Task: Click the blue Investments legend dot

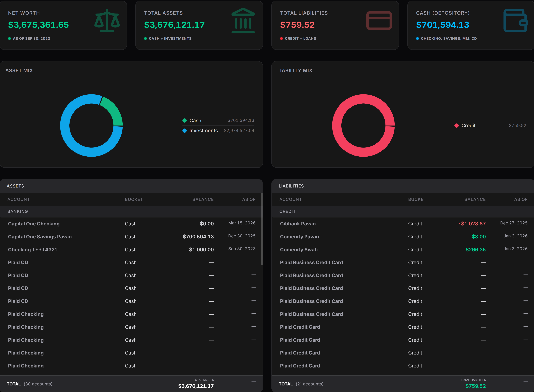Action: pyautogui.click(x=184, y=130)
